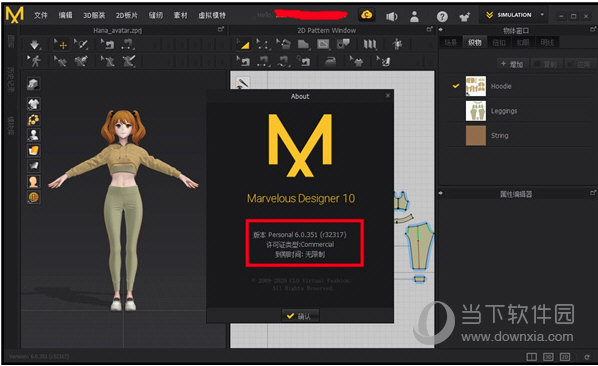This screenshot has width=598, height=366.
Task: Toggle the orange texture surface display icon
Action: point(34,150)
